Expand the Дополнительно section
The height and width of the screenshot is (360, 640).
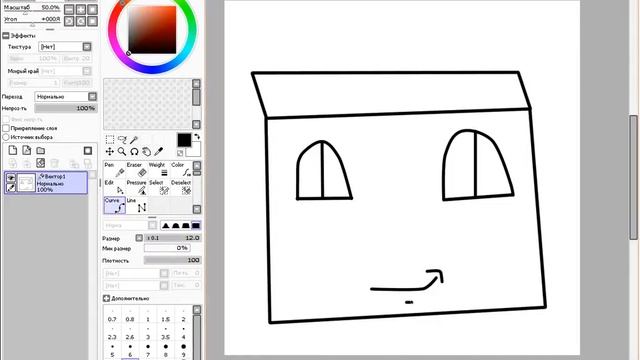click(x=107, y=298)
